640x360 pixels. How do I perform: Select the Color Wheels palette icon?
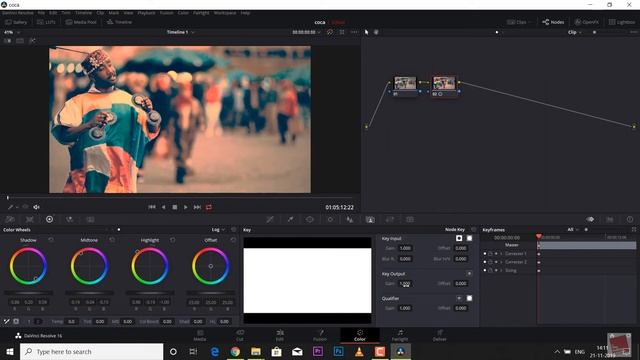(49, 219)
